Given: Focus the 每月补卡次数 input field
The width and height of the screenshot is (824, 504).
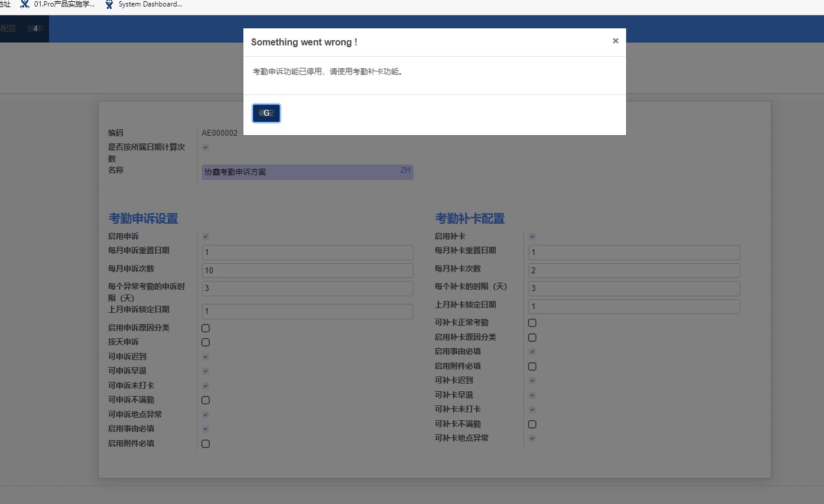Looking at the screenshot, I should (634, 270).
